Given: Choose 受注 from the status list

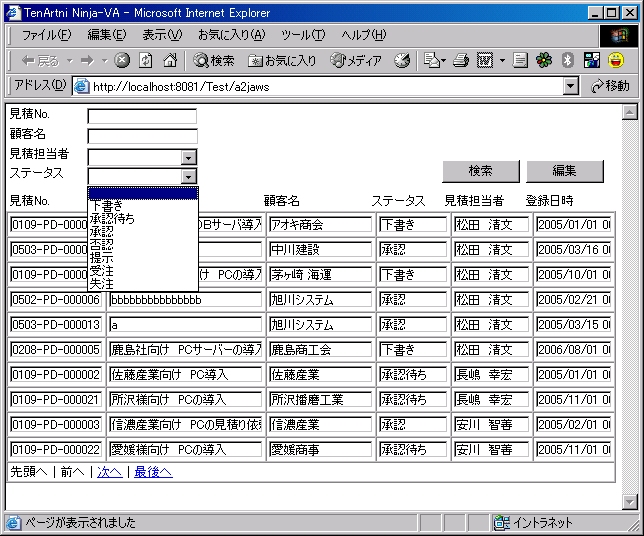Looking at the screenshot, I should 101,271.
